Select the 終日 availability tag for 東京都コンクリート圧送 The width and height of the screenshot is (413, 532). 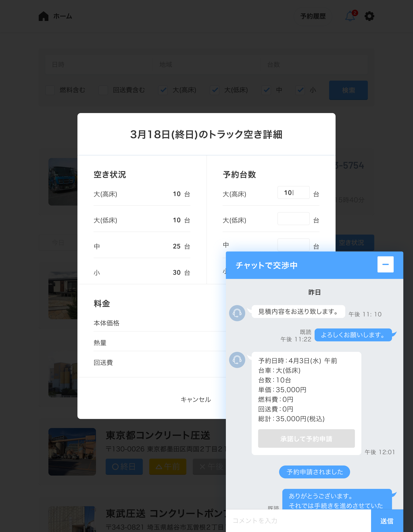(124, 467)
